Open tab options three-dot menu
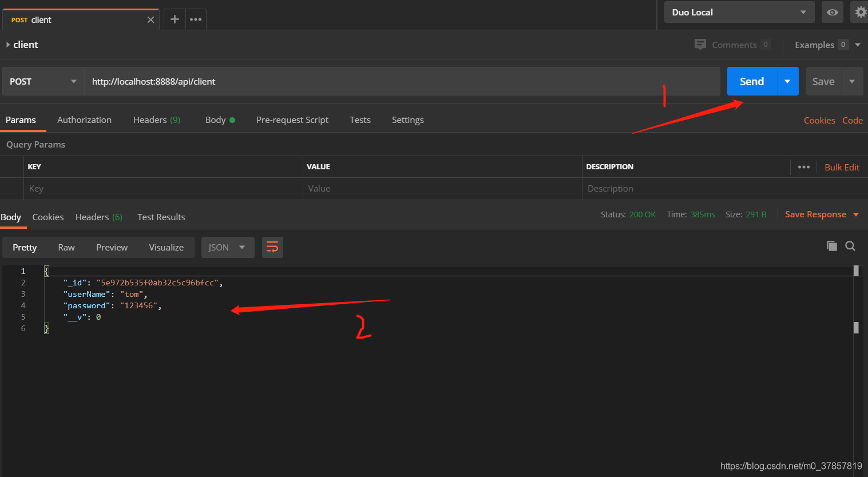Screen dimensions: 868x477 [196, 19]
